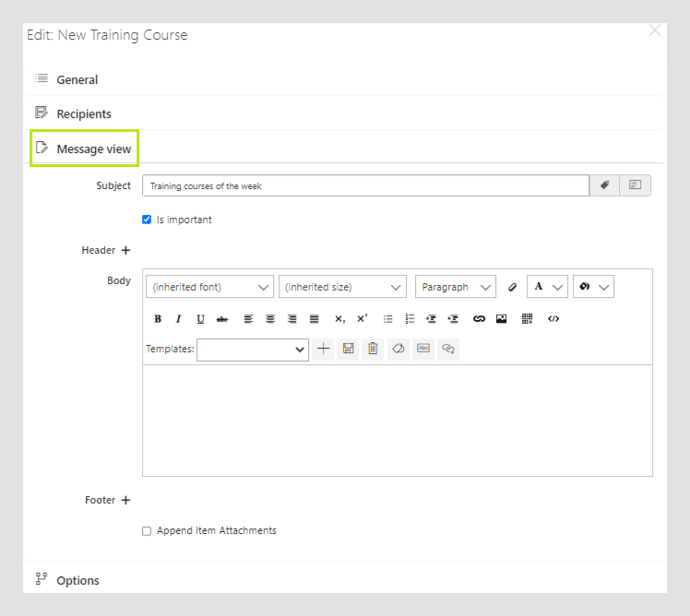
Task: Toggle bold formatting in Body editor
Action: click(158, 319)
